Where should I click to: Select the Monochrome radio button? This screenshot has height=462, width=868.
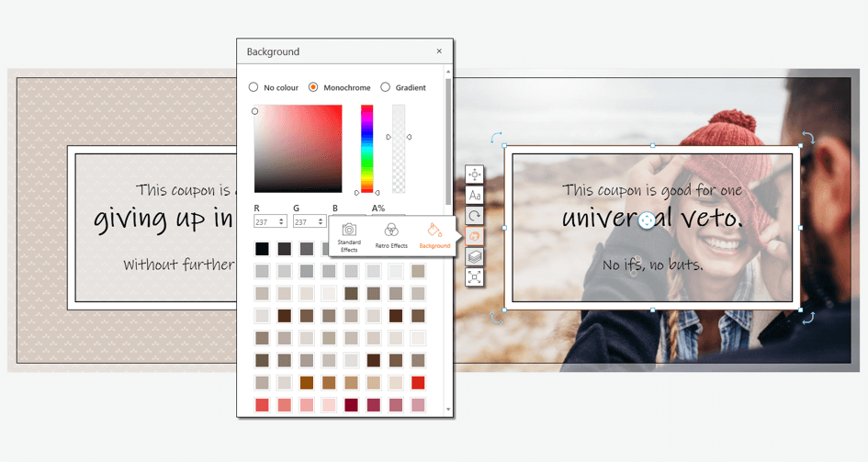pos(313,87)
